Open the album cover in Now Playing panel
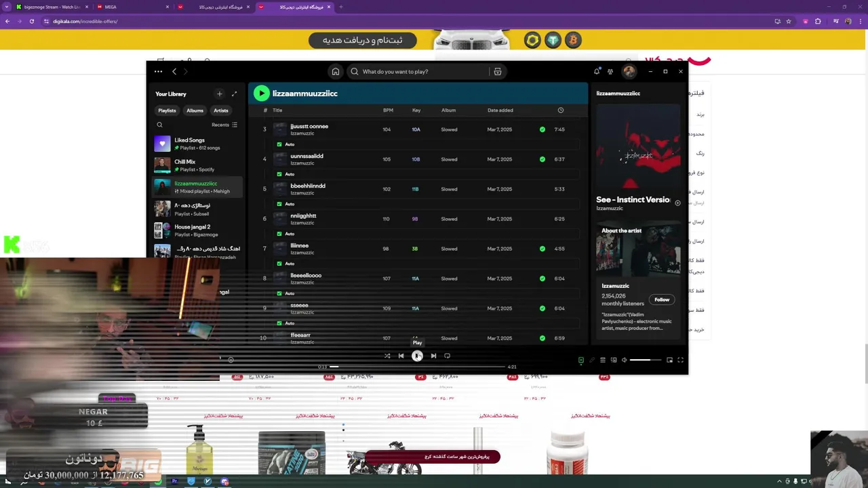868x488 pixels. click(x=638, y=146)
